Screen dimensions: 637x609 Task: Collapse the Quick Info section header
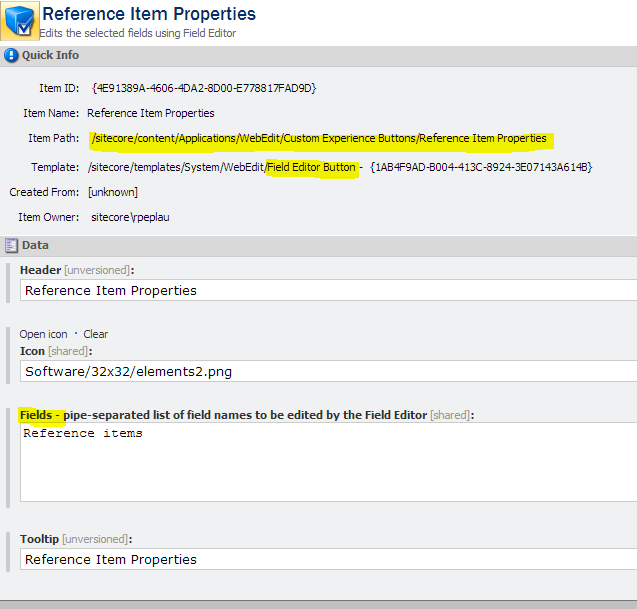318,56
